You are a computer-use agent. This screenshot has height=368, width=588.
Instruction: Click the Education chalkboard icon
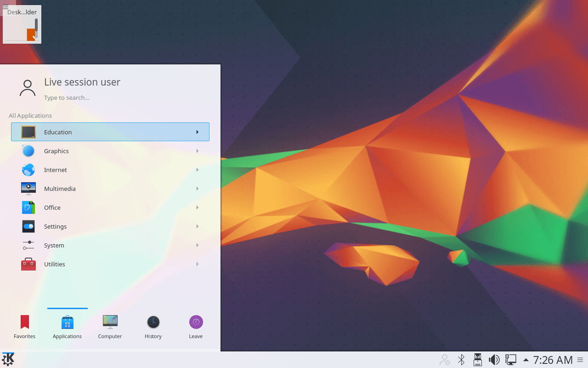(28, 132)
